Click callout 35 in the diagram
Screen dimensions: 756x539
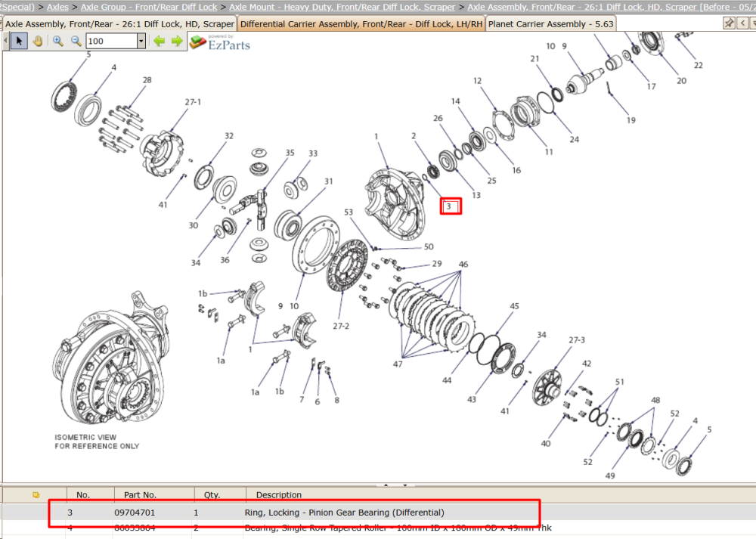[290, 153]
